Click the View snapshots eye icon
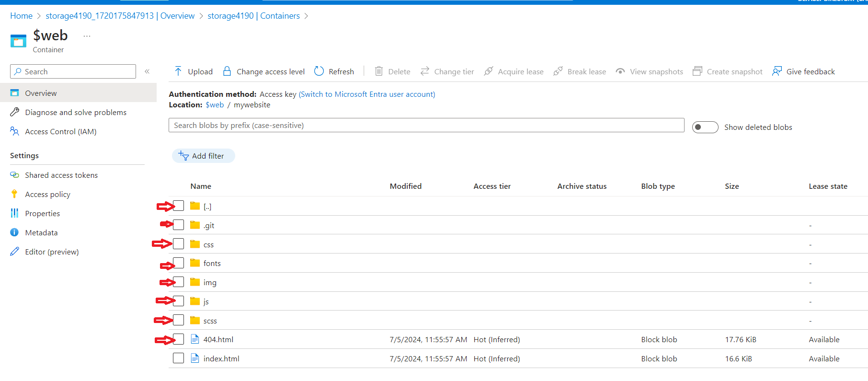 620,71
